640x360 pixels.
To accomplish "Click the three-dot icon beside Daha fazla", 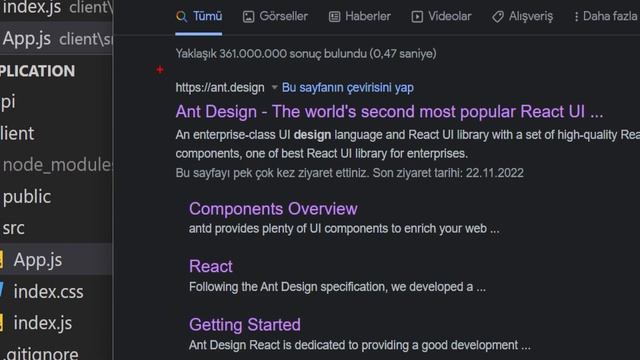I will click(576, 17).
